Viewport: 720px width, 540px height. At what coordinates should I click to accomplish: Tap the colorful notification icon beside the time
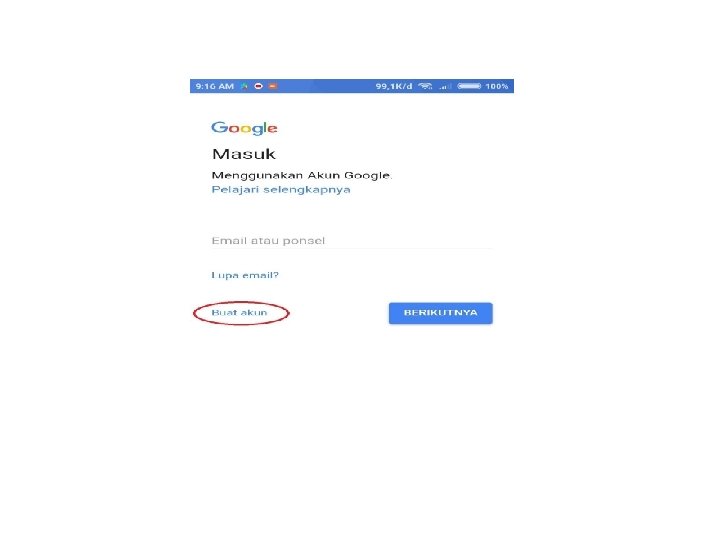click(245, 86)
